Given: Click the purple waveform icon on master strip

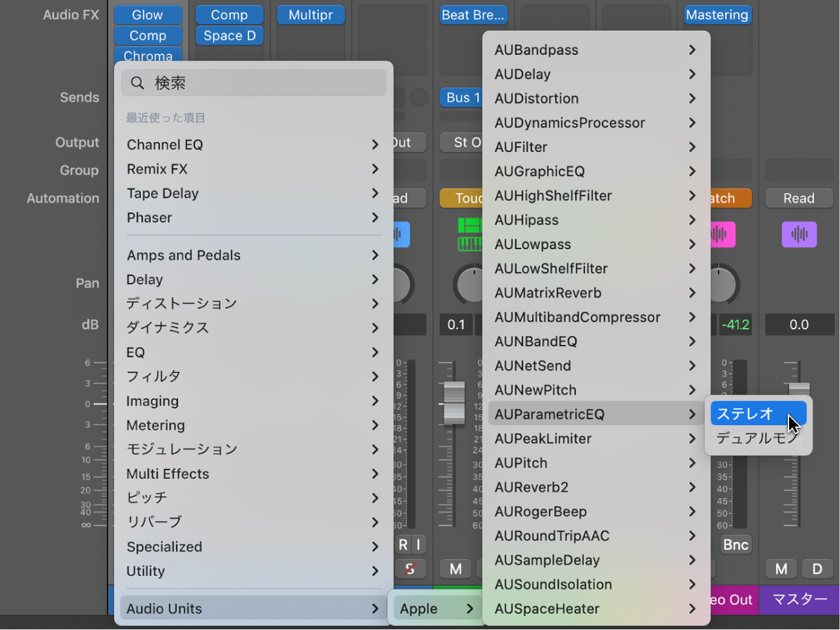Looking at the screenshot, I should 798,235.
